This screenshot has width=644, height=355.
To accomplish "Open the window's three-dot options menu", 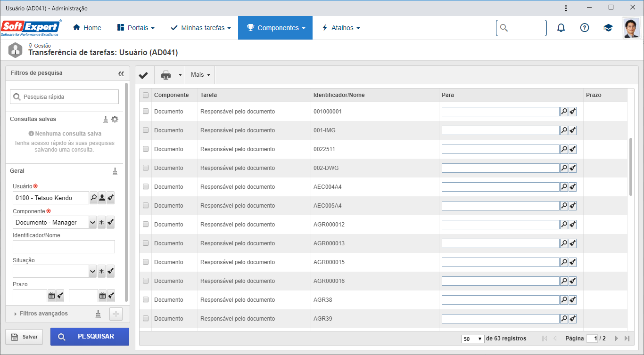I will tap(566, 8).
